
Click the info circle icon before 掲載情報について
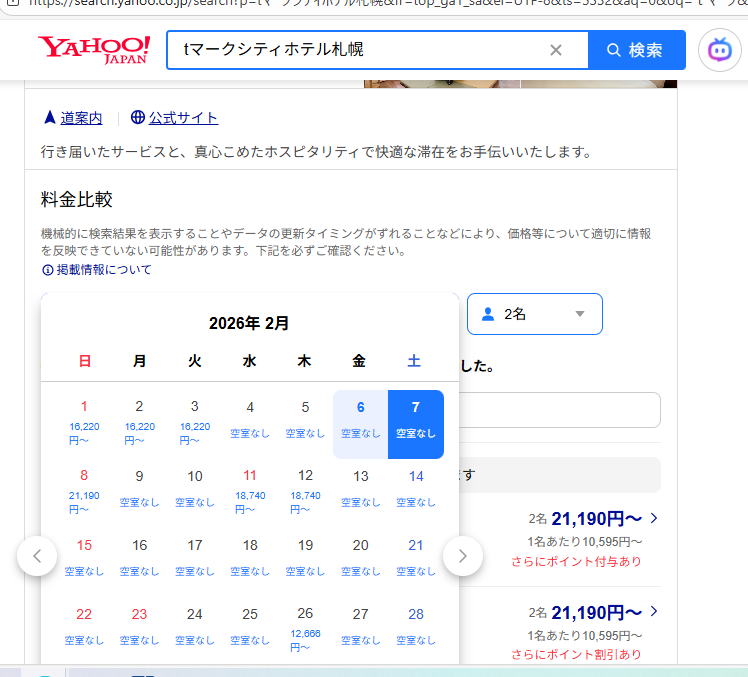[48, 270]
